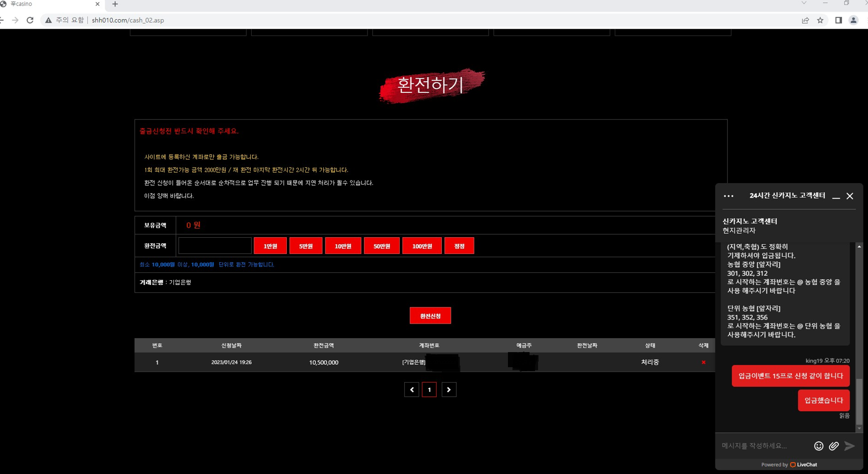868x474 pixels.
Task: Open a new browser tab
Action: 115,5
